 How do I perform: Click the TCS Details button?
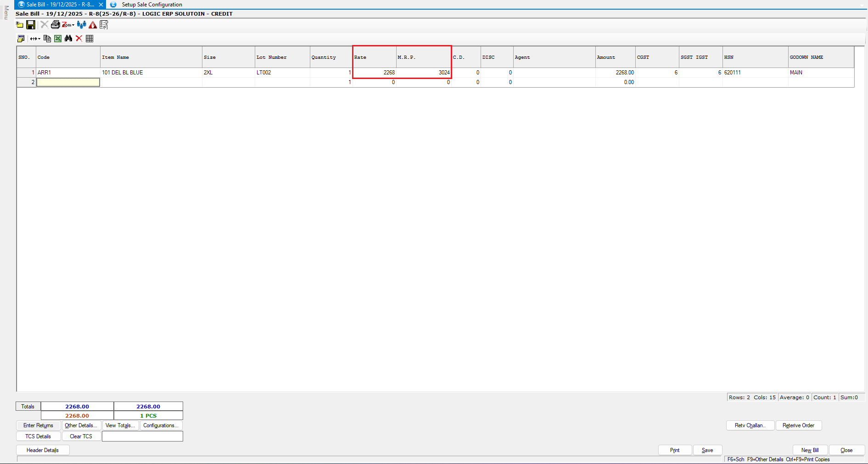[38, 436]
